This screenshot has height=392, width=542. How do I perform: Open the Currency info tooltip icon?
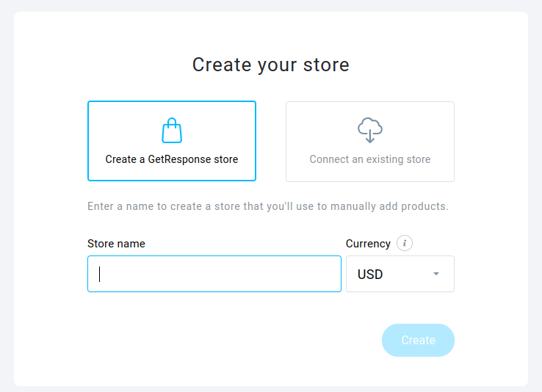coord(405,243)
